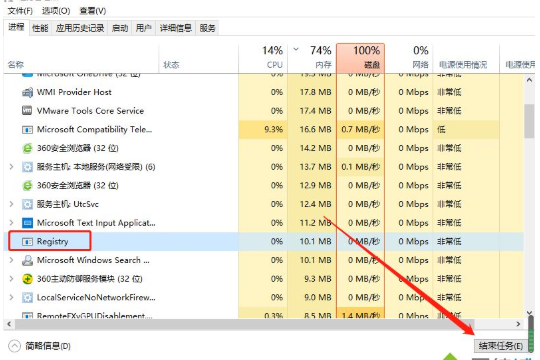Click the vertical scrollbar thumb
Viewport: 540px width, 360px height.
pyautogui.click(x=529, y=121)
